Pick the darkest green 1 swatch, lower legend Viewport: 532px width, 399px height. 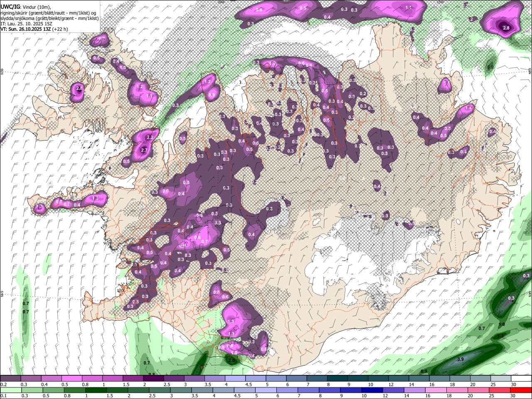pyautogui.click(x=96, y=390)
